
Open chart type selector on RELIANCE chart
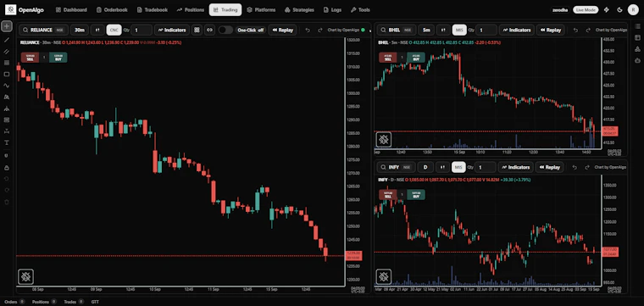pos(97,30)
